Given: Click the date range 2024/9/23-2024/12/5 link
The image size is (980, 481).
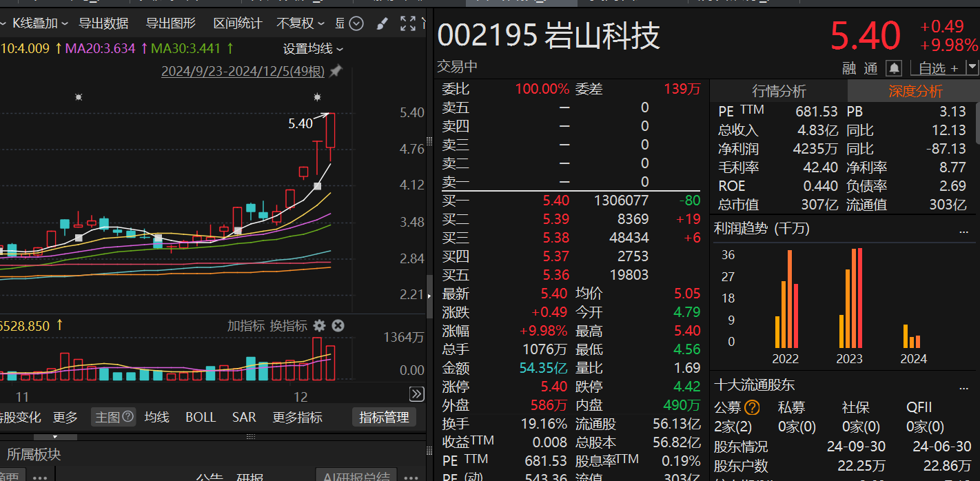Looking at the screenshot, I should tap(243, 72).
